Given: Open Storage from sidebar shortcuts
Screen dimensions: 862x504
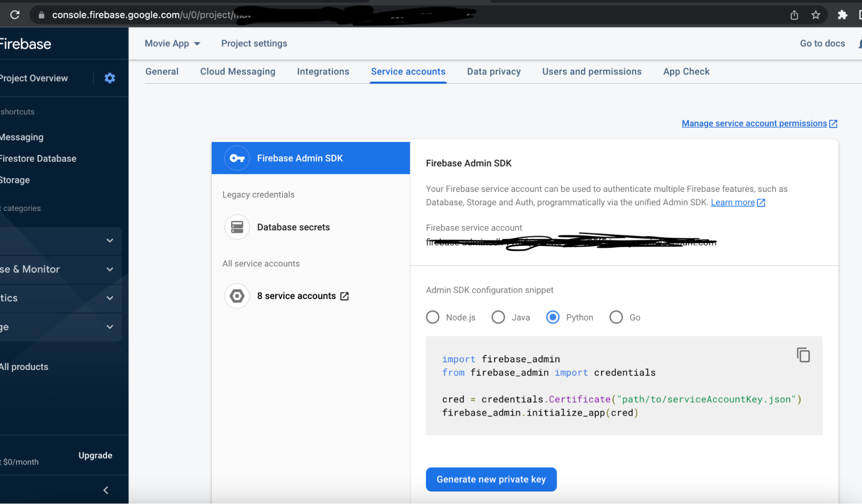Looking at the screenshot, I should (15, 180).
